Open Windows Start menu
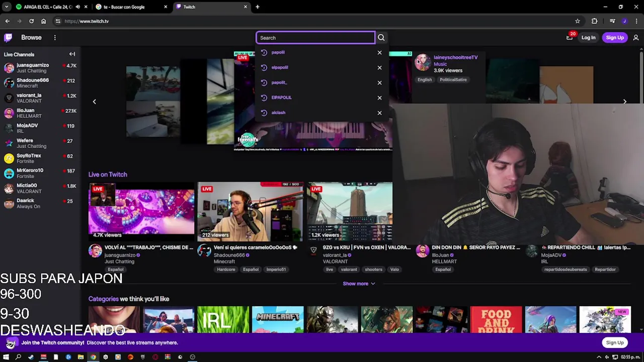The width and height of the screenshot is (644, 362). coord(6,357)
